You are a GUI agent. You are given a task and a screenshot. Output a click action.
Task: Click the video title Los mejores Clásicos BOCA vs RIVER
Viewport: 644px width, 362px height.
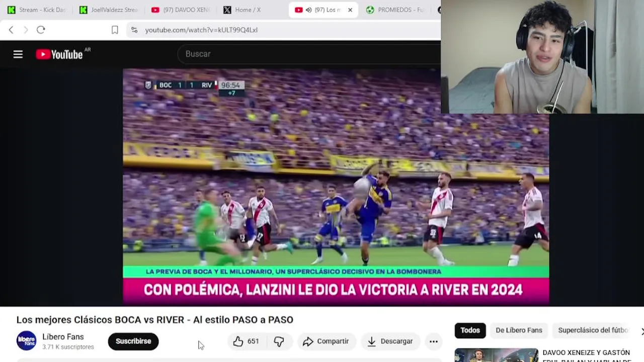tap(154, 320)
